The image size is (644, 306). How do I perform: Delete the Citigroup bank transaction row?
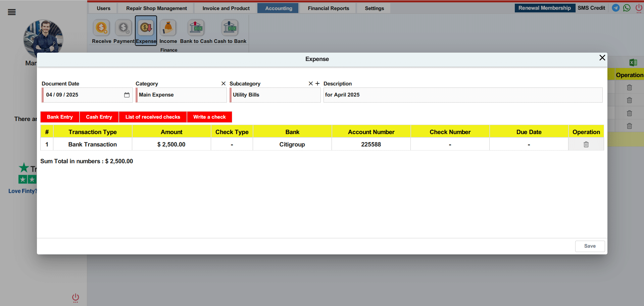pyautogui.click(x=586, y=144)
